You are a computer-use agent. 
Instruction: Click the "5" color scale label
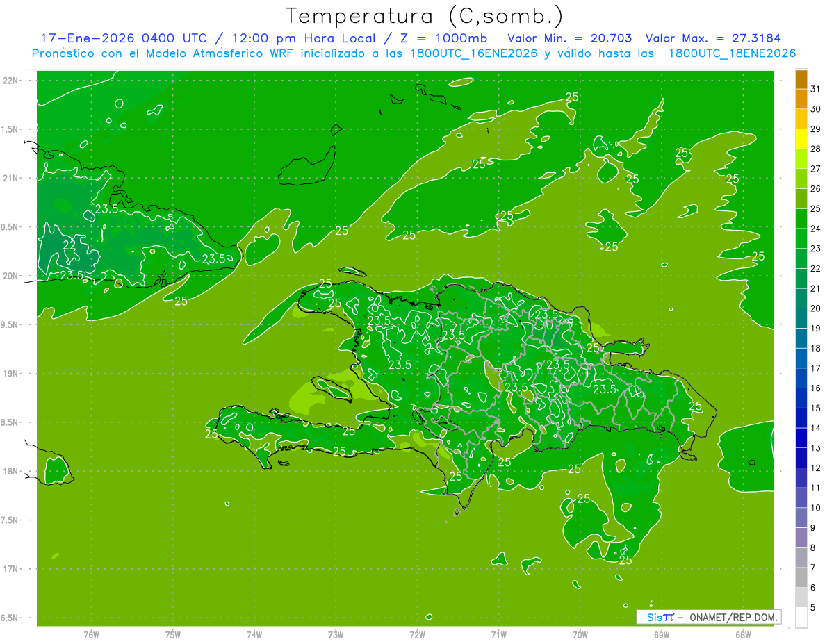click(813, 607)
